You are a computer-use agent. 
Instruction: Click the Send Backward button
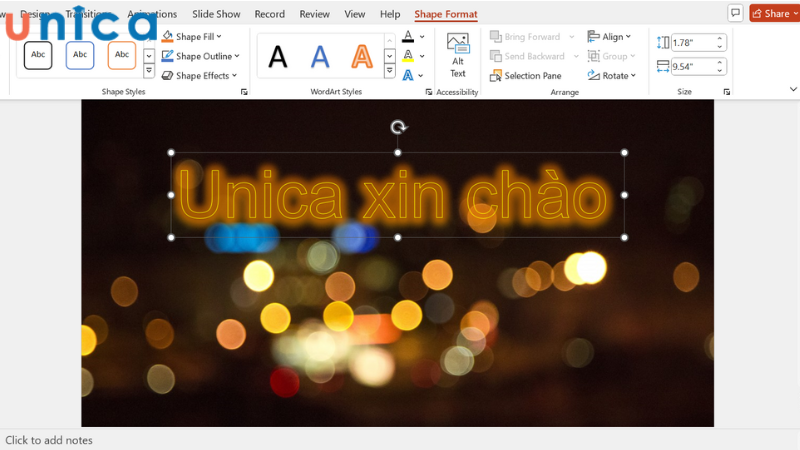(528, 56)
